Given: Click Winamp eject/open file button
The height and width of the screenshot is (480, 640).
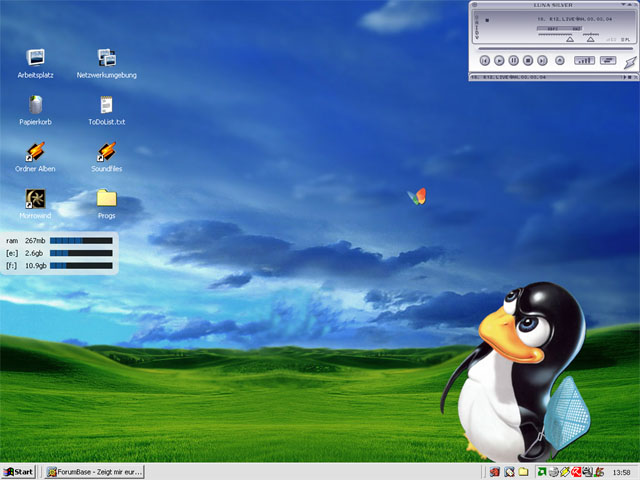Looking at the screenshot, I should (x=560, y=60).
